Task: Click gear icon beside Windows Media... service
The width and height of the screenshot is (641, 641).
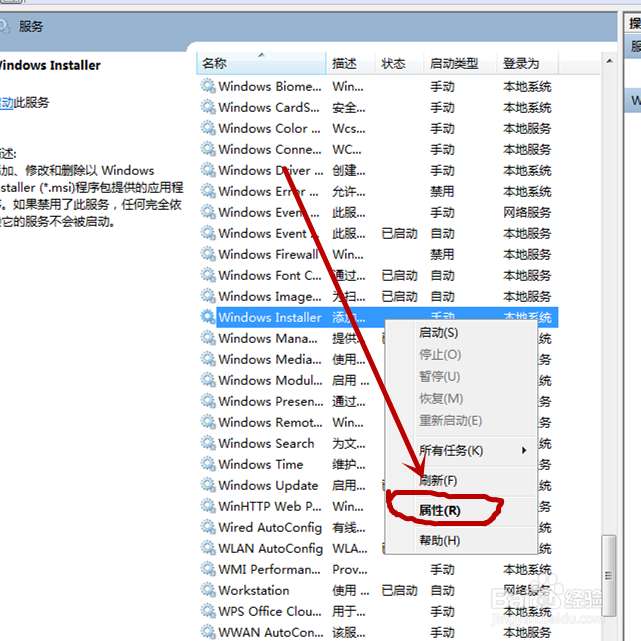Action: tap(208, 359)
